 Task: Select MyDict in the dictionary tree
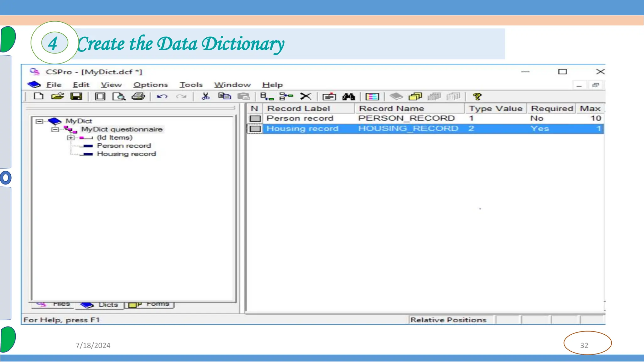[x=79, y=121]
